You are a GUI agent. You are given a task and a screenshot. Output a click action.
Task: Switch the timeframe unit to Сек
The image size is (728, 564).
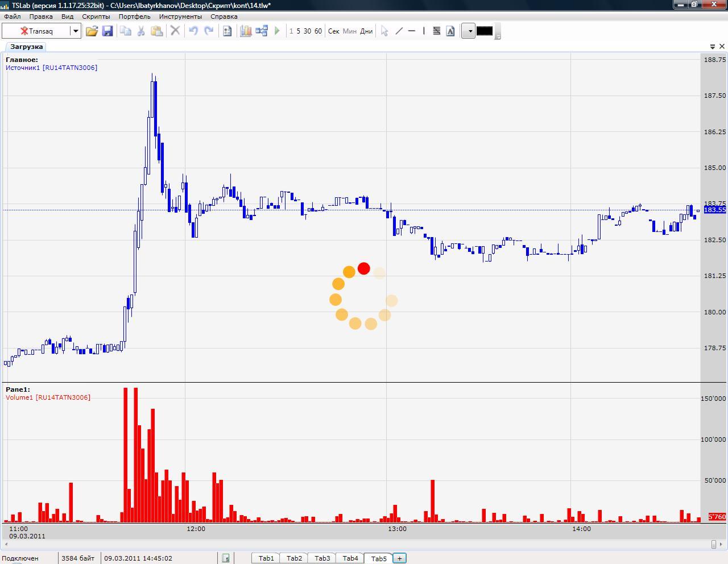tap(334, 31)
